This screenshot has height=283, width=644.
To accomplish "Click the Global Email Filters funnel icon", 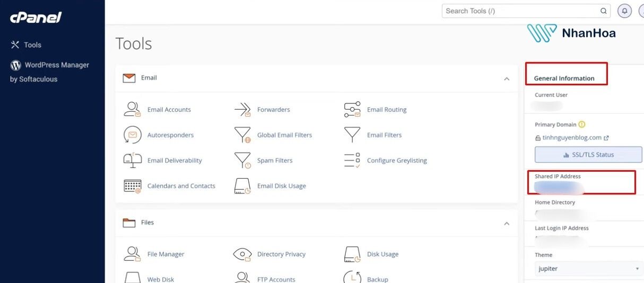I will pos(242,135).
